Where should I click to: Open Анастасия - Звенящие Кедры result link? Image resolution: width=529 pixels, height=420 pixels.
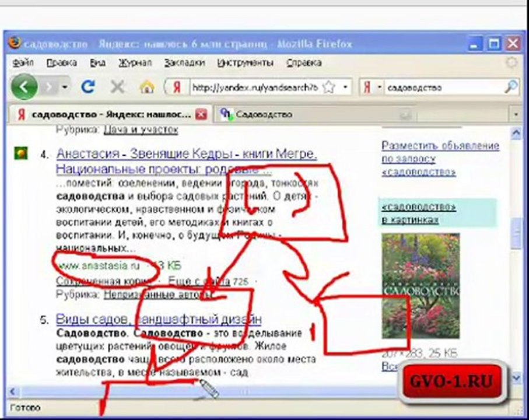pyautogui.click(x=187, y=161)
